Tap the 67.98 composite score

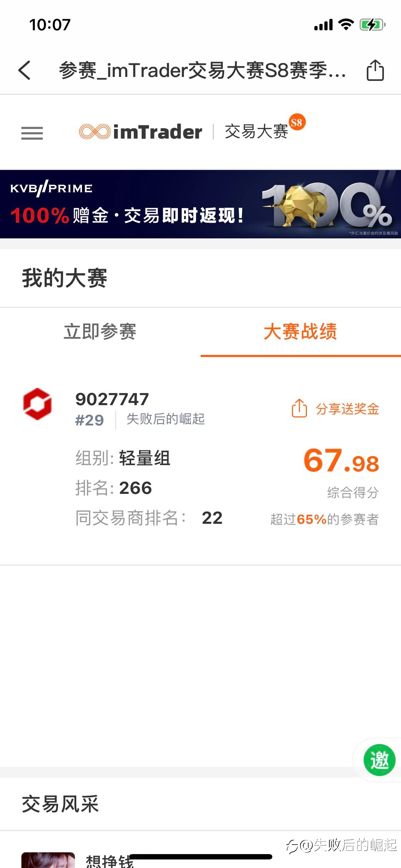[x=341, y=460]
